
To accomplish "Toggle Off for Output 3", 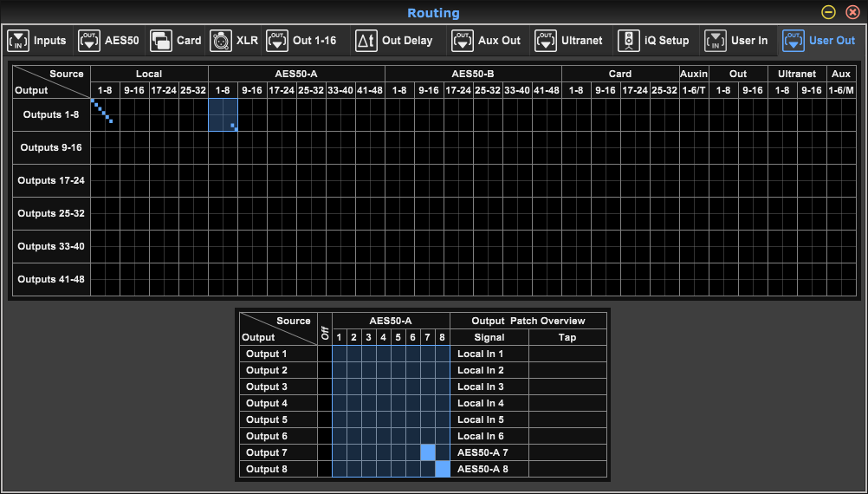I will [324, 387].
